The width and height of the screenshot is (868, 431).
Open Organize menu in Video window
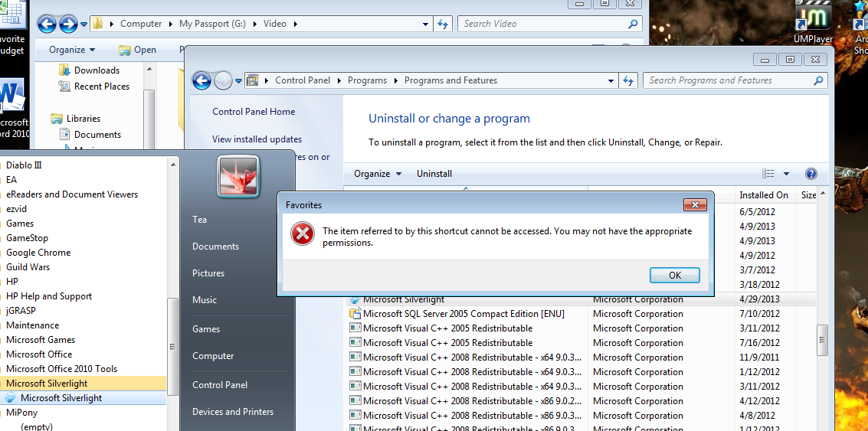point(72,50)
